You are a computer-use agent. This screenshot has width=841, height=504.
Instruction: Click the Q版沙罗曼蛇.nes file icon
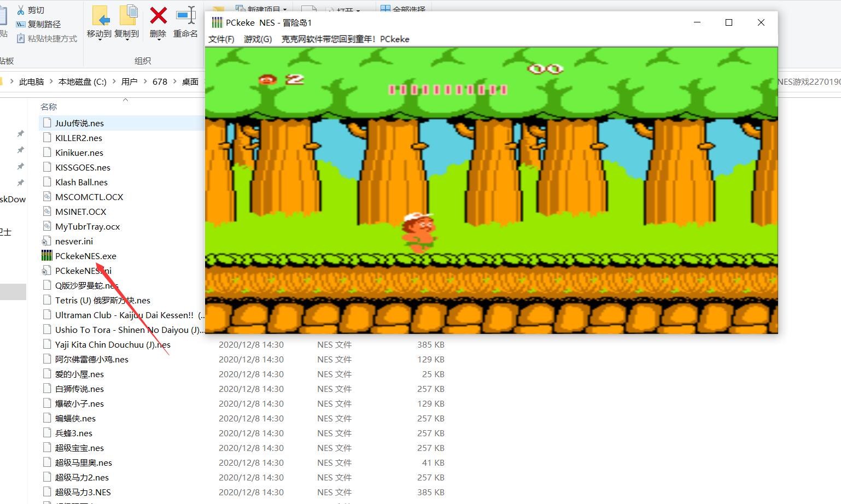tap(46, 285)
